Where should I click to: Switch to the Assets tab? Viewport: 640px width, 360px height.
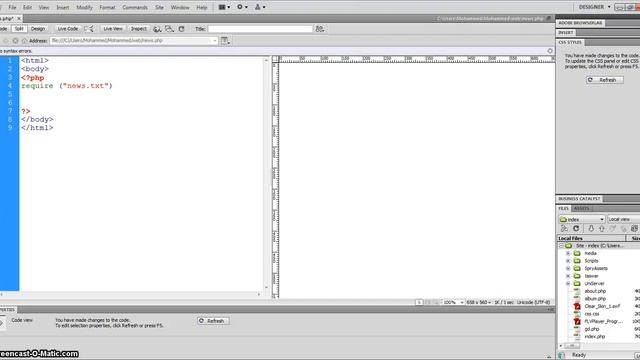[582, 209]
